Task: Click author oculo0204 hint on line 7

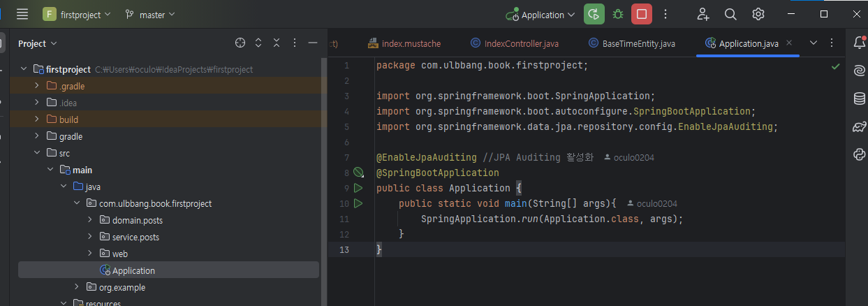Action: pyautogui.click(x=629, y=158)
